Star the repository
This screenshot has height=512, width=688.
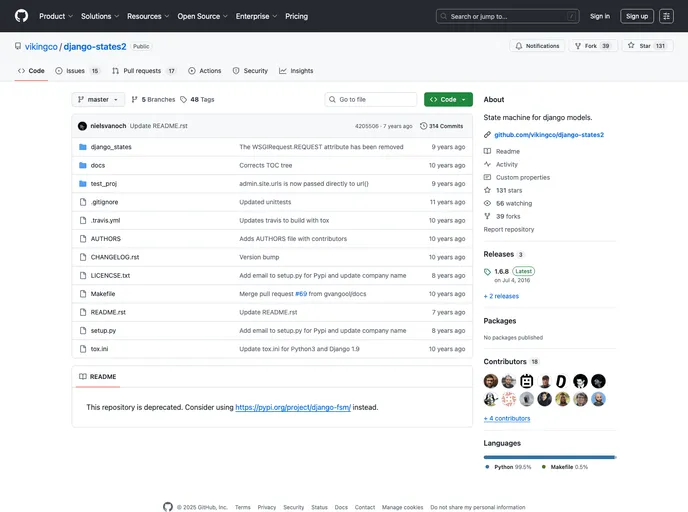click(x=647, y=46)
